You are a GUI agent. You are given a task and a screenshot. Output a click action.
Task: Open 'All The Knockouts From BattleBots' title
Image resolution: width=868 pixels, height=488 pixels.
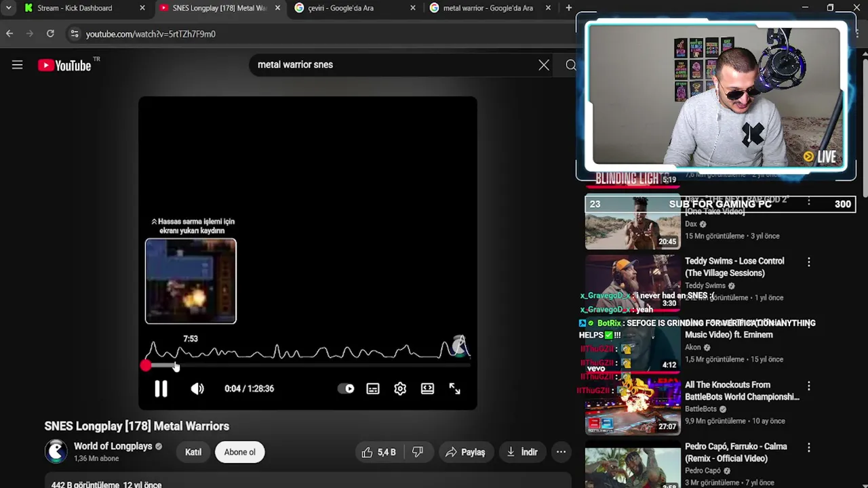click(742, 391)
